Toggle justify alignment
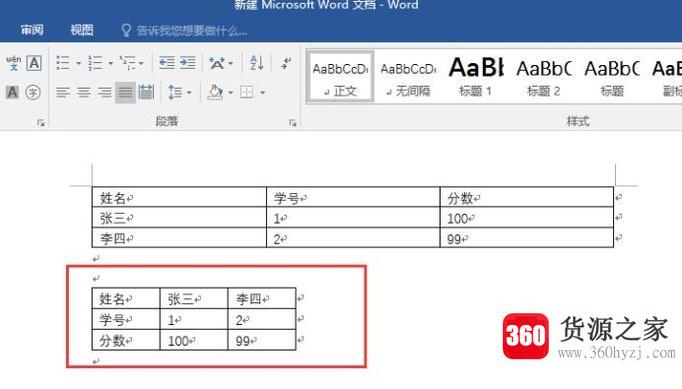 coord(125,92)
